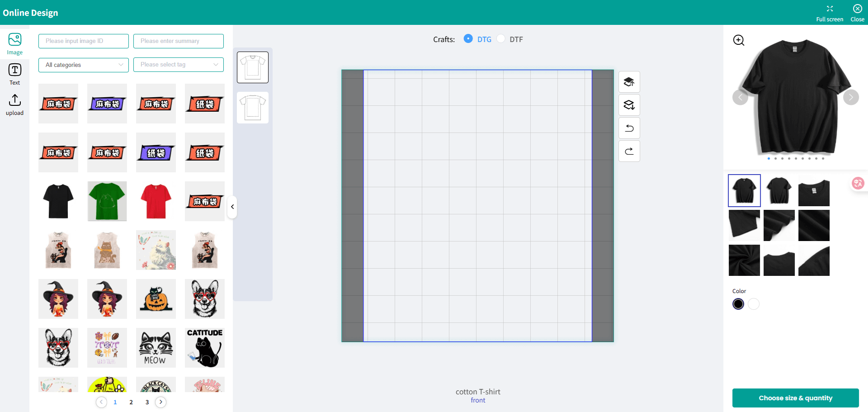Viewport: 868px width, 412px height.
Task: Undo the last design action
Action: [629, 128]
